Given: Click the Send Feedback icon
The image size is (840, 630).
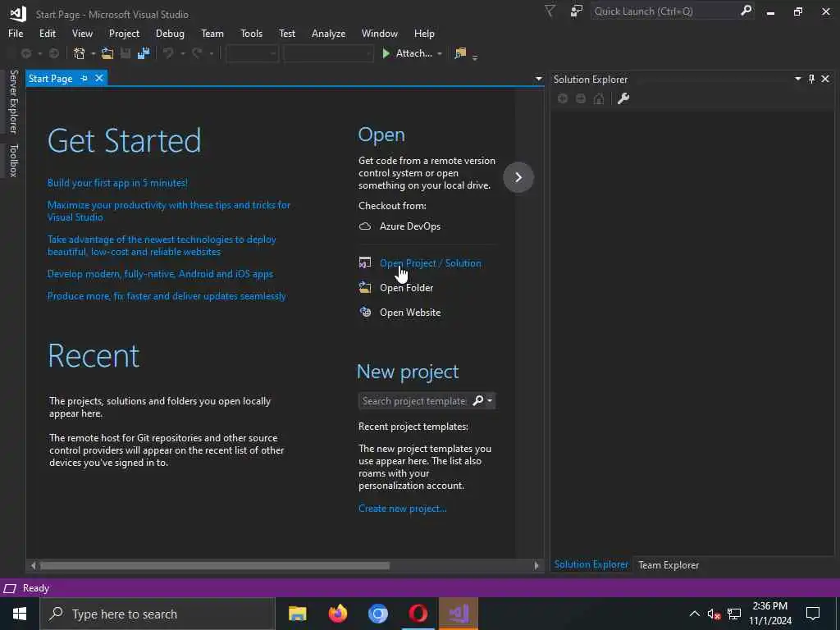Looking at the screenshot, I should click(577, 11).
